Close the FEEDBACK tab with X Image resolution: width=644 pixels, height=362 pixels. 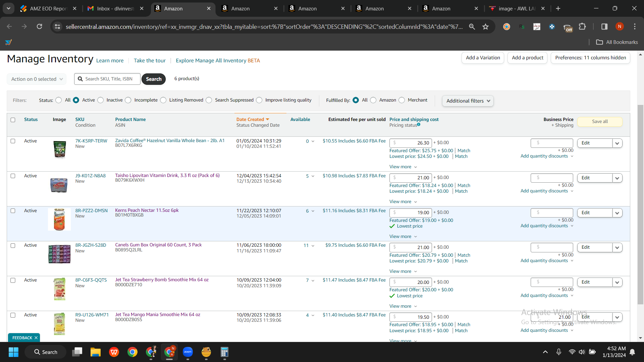pyautogui.click(x=36, y=338)
